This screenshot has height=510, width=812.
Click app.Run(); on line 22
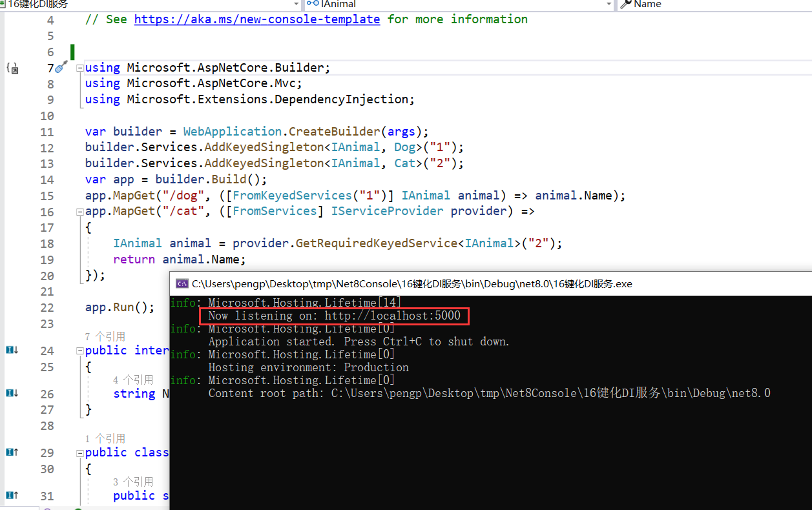tap(120, 307)
